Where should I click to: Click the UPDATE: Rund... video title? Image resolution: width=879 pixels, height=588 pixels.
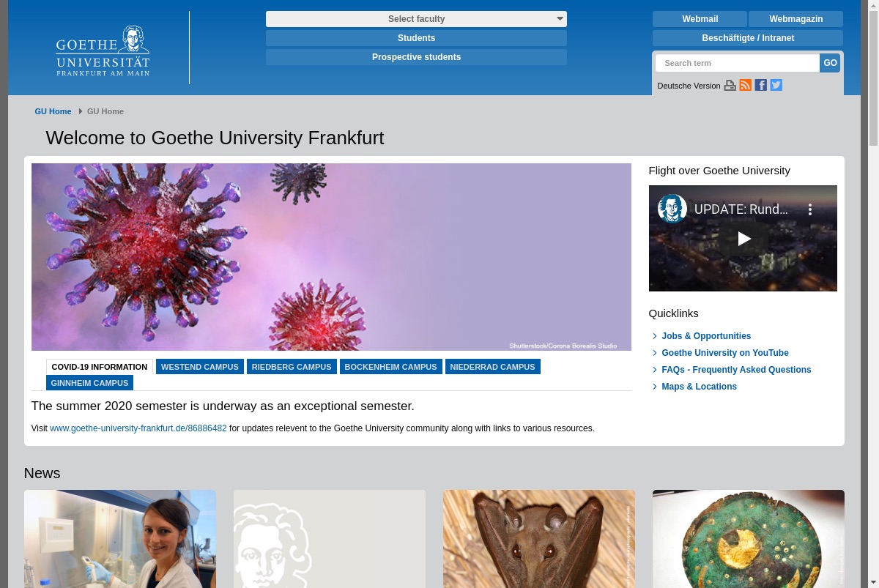(x=741, y=209)
